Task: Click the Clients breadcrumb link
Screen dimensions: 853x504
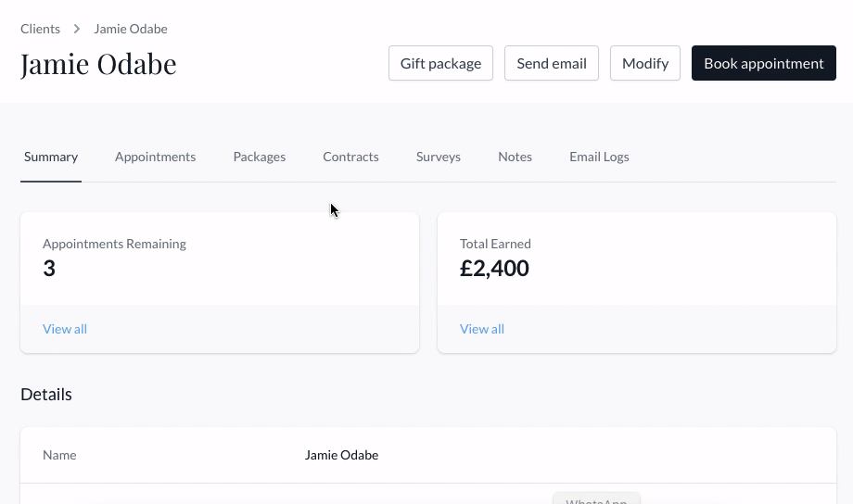Action: [x=40, y=29]
